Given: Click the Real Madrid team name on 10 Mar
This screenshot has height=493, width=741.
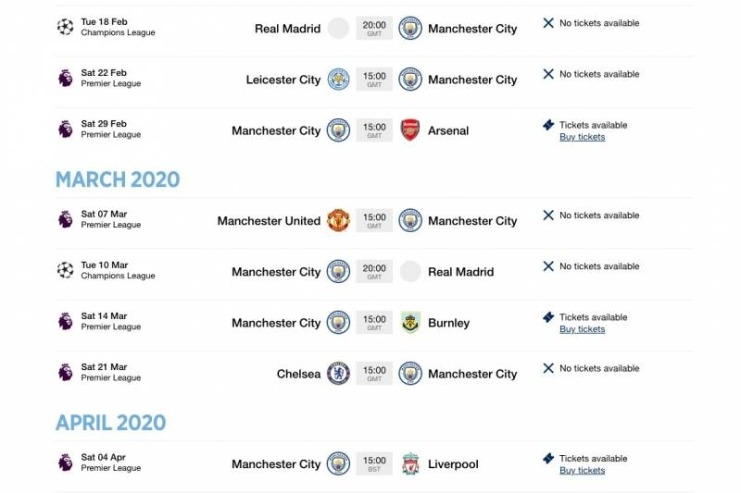Looking at the screenshot, I should (461, 272).
